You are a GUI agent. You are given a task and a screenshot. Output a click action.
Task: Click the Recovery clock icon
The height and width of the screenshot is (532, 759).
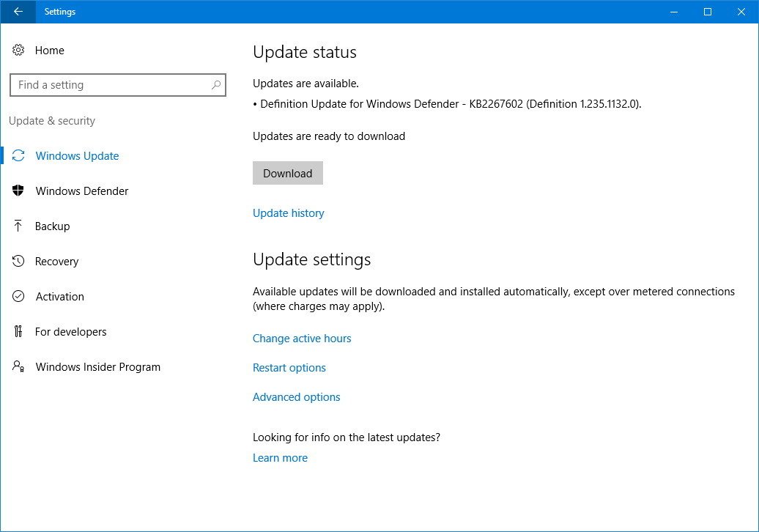18,261
